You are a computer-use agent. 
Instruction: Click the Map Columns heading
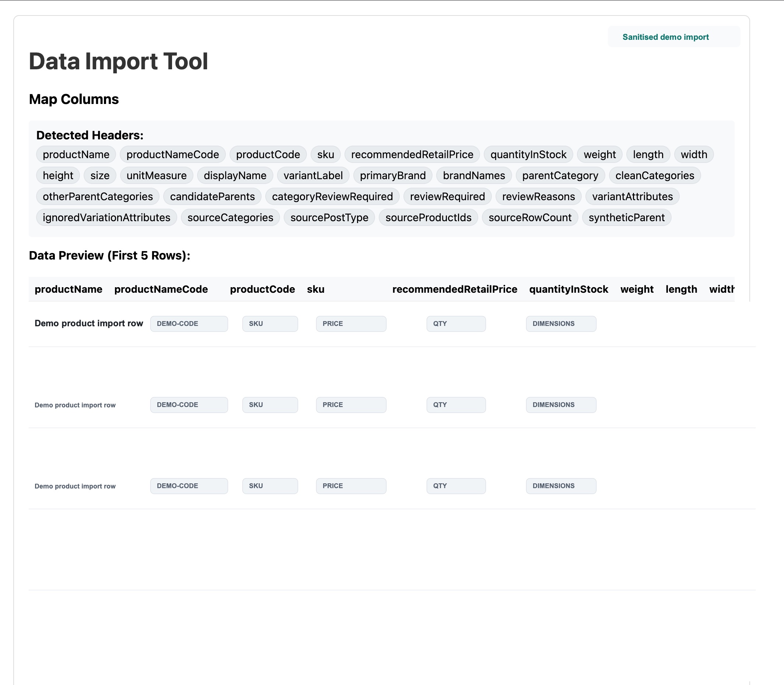74,100
